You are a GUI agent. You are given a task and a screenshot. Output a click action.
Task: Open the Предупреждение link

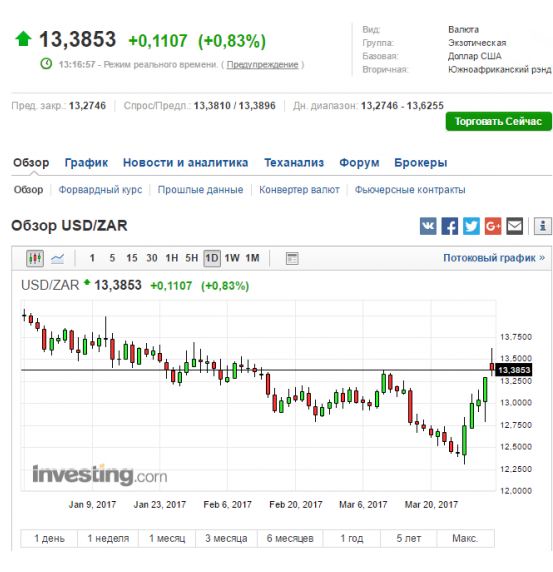pyautogui.click(x=262, y=65)
